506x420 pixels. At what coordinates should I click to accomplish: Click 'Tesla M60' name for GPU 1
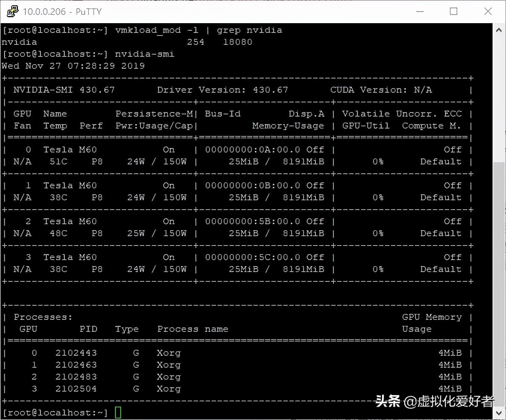[x=70, y=186]
